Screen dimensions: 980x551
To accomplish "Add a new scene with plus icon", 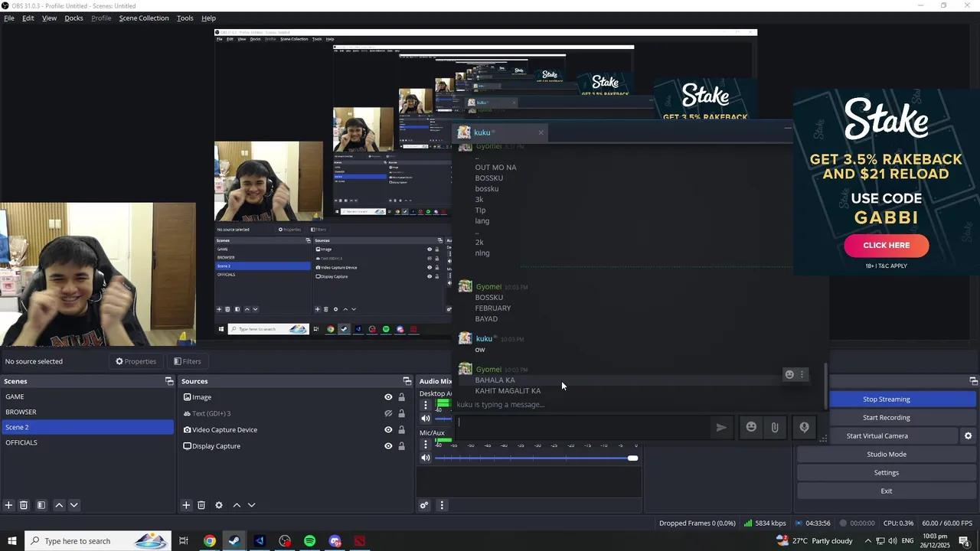I will [x=8, y=505].
